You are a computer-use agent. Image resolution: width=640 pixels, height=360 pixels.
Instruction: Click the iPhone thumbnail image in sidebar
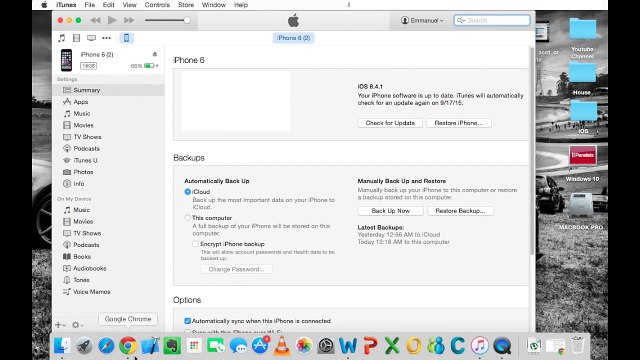point(66,60)
